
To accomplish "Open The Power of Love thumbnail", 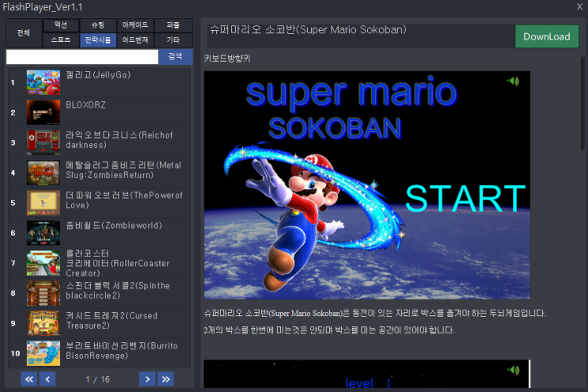I will [x=44, y=203].
